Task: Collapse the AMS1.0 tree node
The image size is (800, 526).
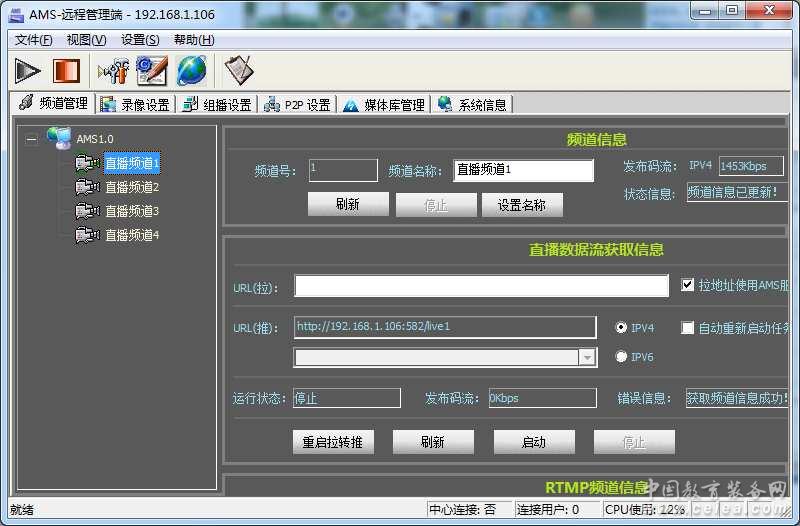Action: click(32, 139)
